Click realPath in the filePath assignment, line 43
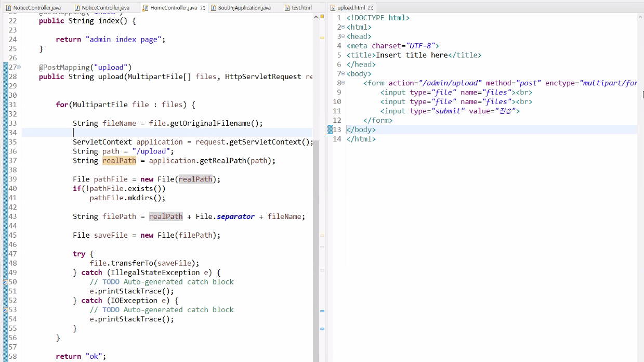644x362 pixels. pos(166,217)
